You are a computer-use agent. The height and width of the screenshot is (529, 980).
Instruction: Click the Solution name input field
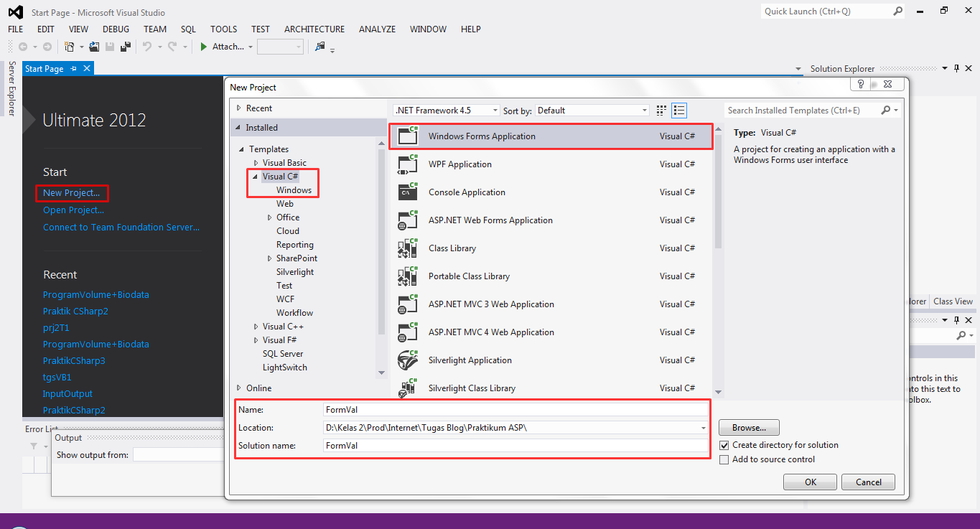pyautogui.click(x=516, y=446)
